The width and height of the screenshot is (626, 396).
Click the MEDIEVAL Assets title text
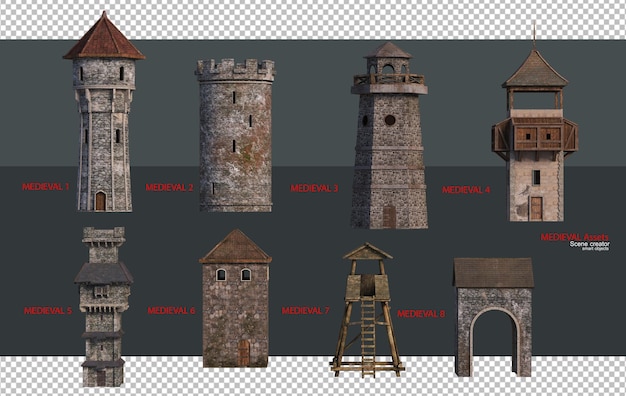575,237
